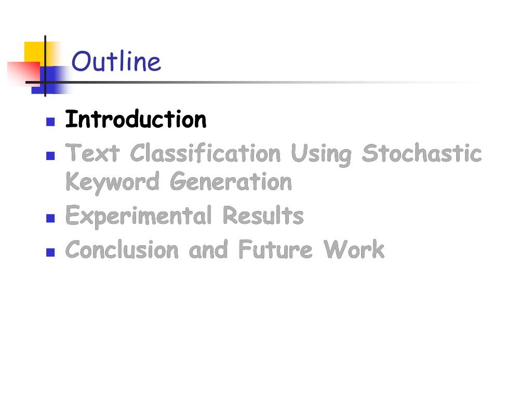The height and width of the screenshot is (399, 532).
Task: Select the yellow square in title decoration
Action: point(35,52)
